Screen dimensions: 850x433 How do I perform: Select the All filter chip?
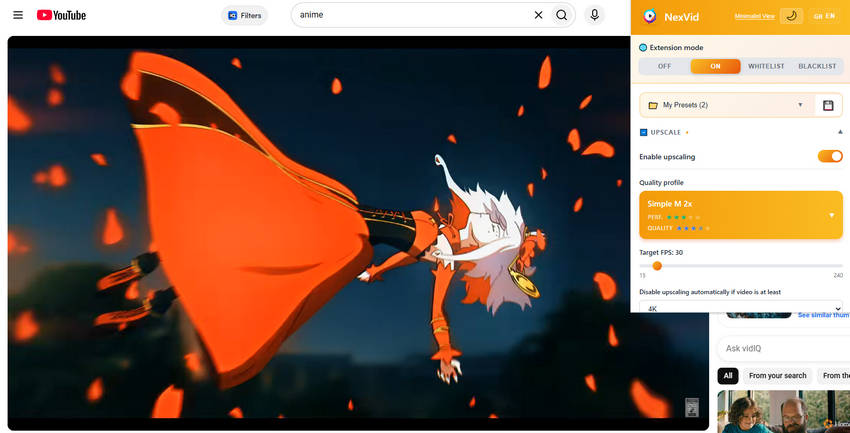tap(727, 376)
